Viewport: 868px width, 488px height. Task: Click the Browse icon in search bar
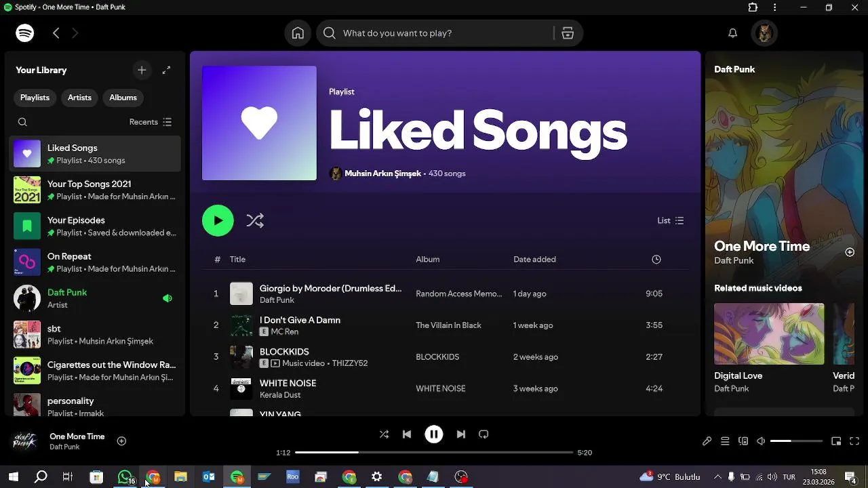click(568, 33)
